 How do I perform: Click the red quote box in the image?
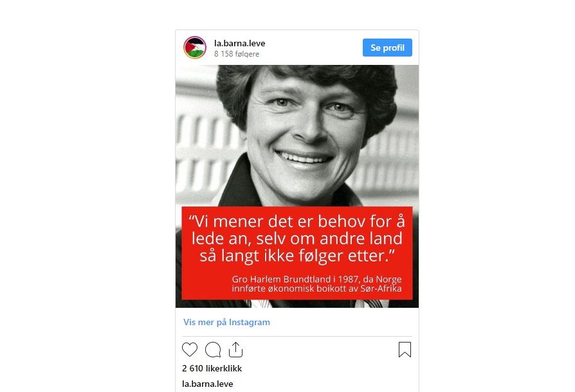tap(297, 253)
